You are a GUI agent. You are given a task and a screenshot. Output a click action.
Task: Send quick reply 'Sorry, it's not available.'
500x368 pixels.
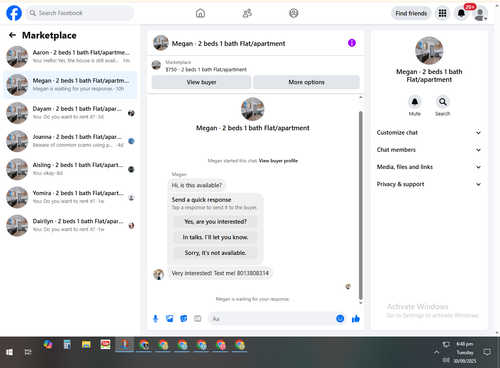[x=215, y=253]
